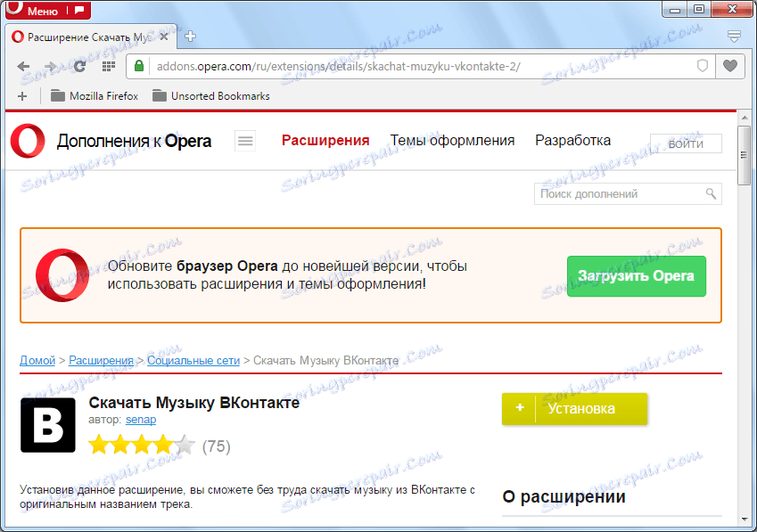Open site navigation via the hamburger icon
The width and height of the screenshot is (757, 532).
point(244,141)
